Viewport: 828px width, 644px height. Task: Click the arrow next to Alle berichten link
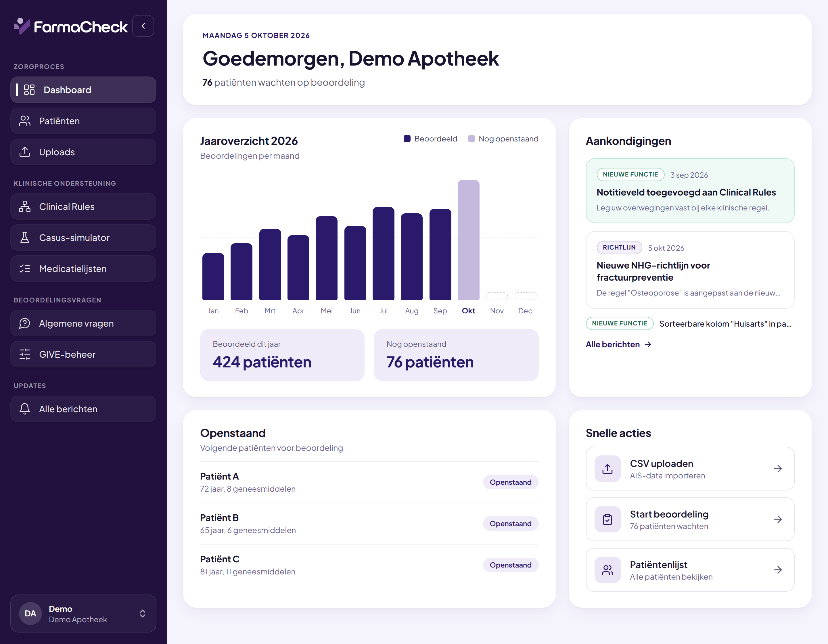click(x=648, y=344)
